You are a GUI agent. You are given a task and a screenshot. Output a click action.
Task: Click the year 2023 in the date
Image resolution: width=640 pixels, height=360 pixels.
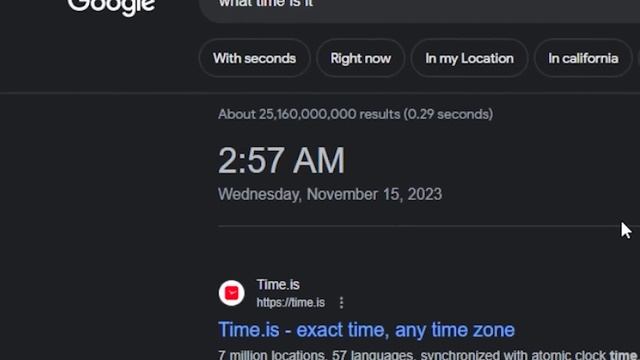click(424, 194)
